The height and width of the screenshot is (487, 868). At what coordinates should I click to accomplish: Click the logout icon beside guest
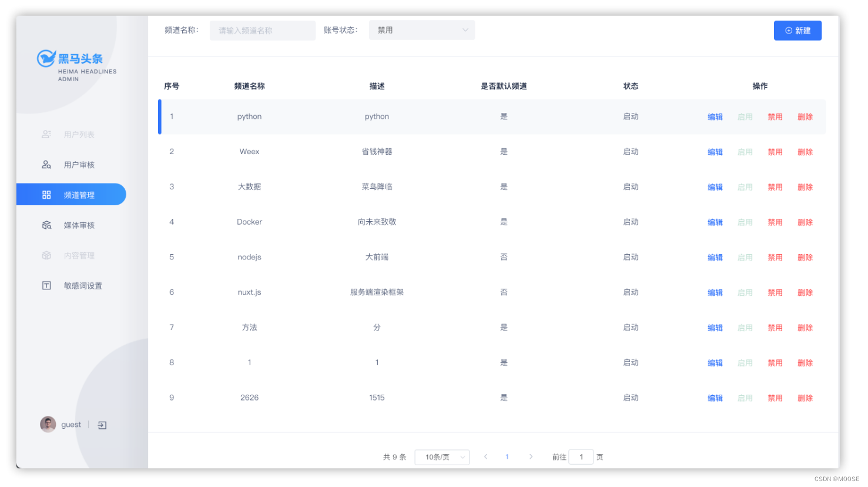click(x=102, y=425)
